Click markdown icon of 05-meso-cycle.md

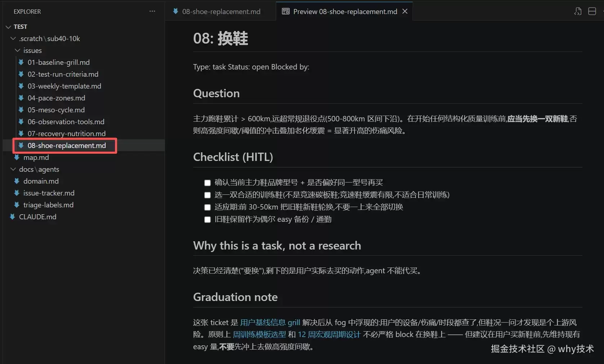[x=21, y=110]
